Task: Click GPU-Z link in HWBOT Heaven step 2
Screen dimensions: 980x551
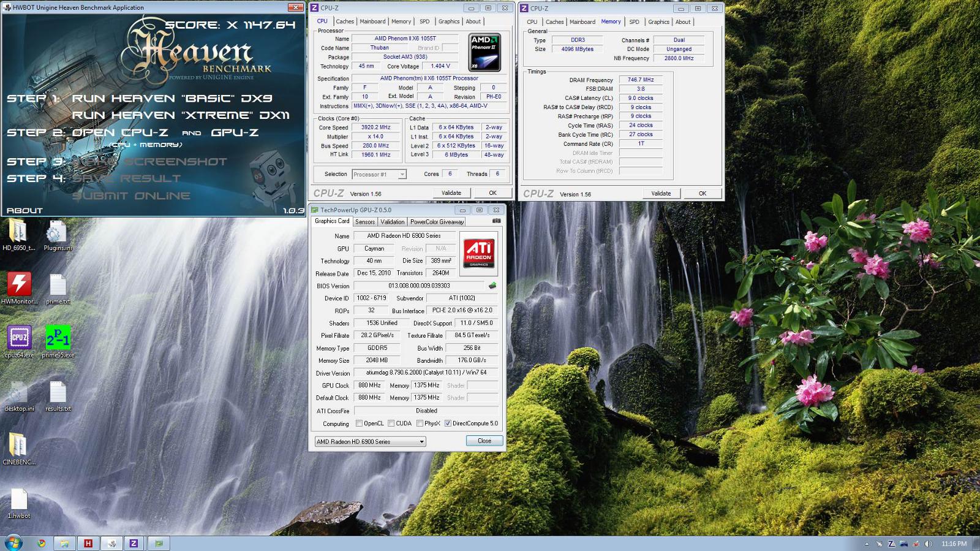Action: [x=235, y=132]
